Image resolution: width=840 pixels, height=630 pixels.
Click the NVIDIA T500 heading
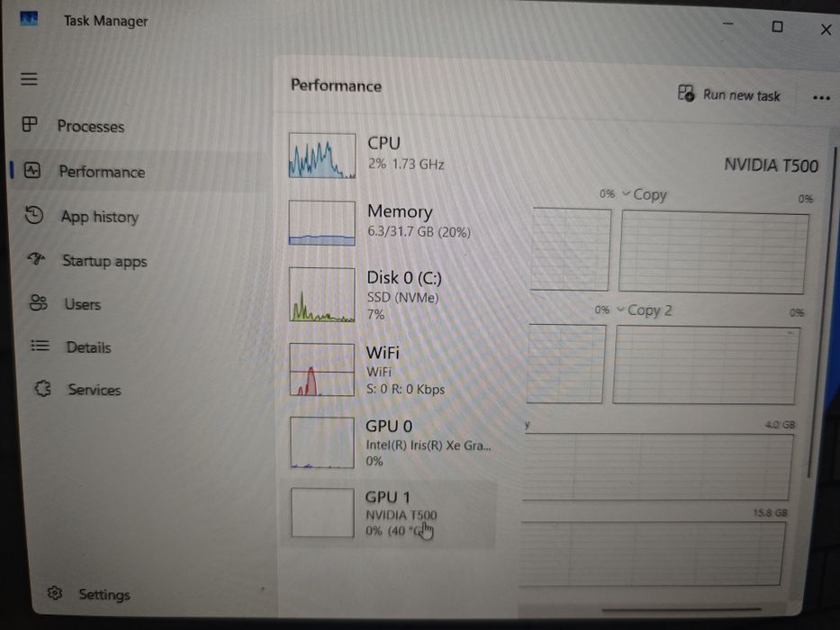[771, 166]
